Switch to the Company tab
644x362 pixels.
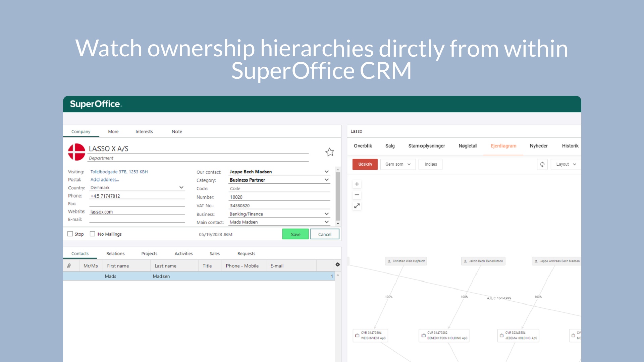(81, 132)
